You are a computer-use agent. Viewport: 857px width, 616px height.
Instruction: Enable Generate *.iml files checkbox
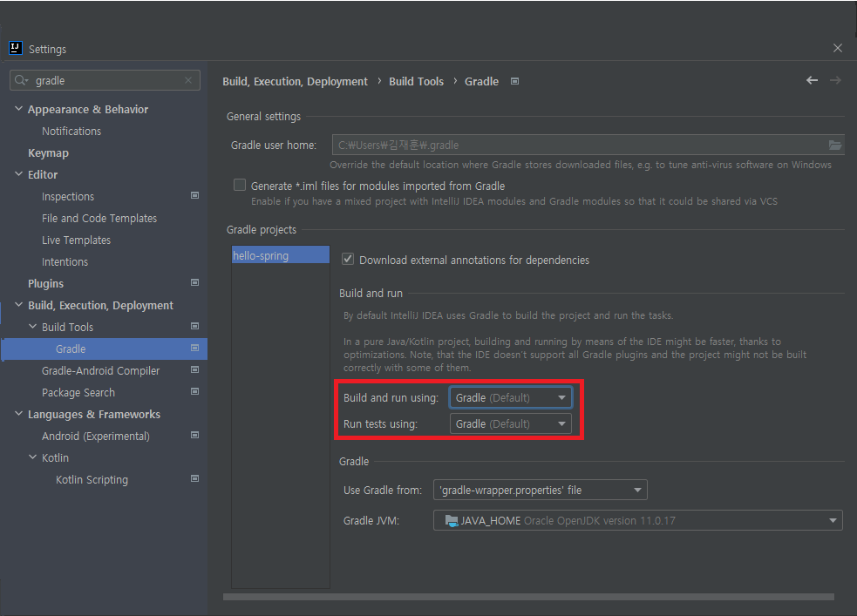[240, 185]
